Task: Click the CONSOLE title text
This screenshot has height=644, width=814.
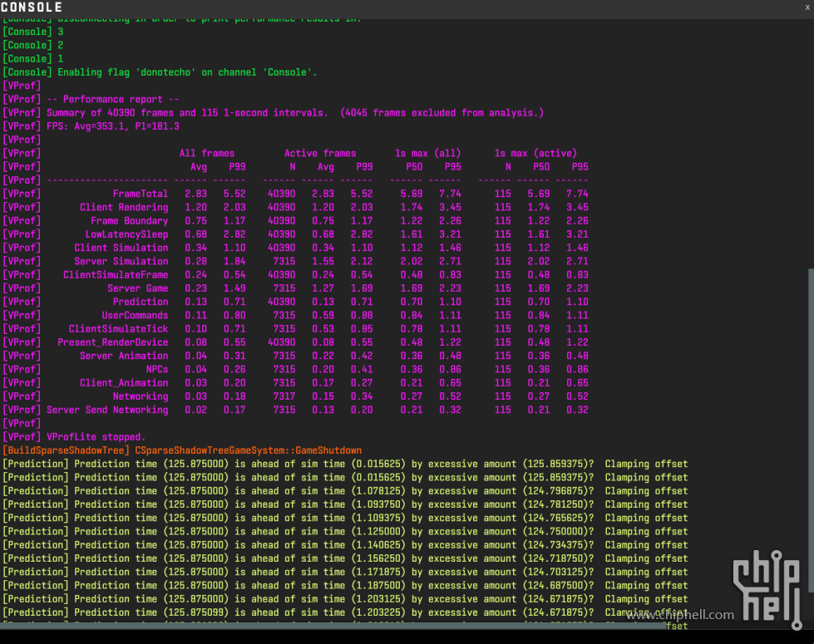Action: [32, 7]
